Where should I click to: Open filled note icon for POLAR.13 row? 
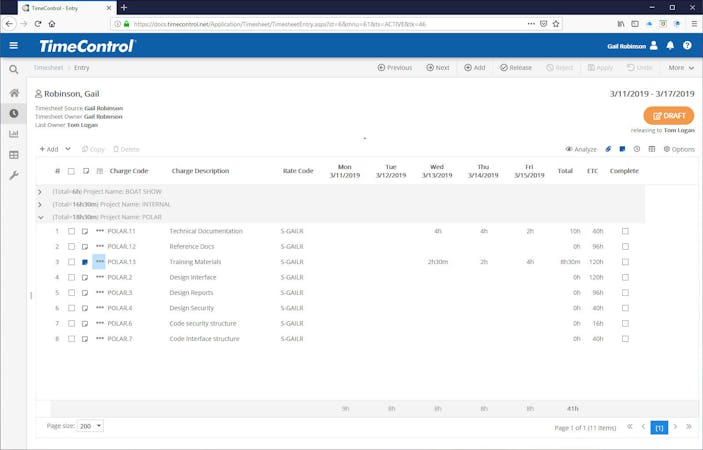(85, 262)
